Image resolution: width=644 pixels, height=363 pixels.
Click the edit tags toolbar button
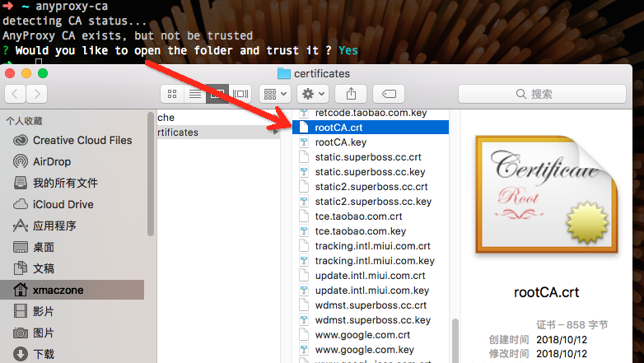click(x=389, y=94)
